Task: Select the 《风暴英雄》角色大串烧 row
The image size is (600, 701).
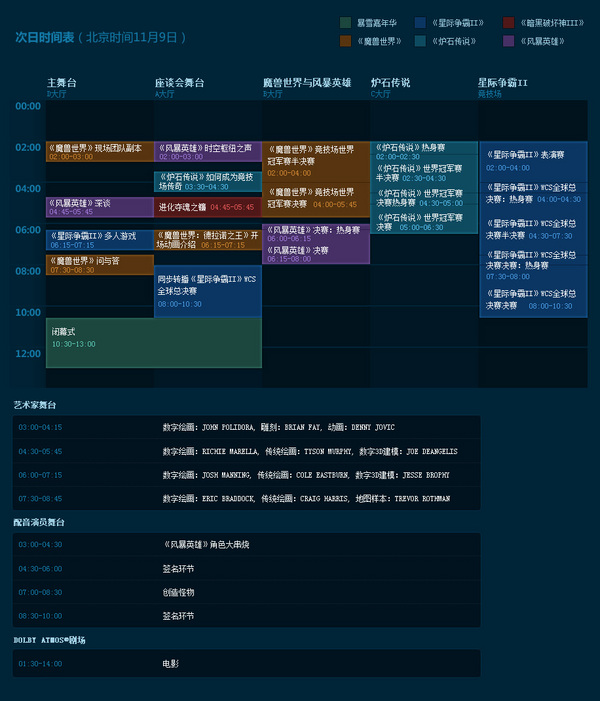Action: click(246, 545)
